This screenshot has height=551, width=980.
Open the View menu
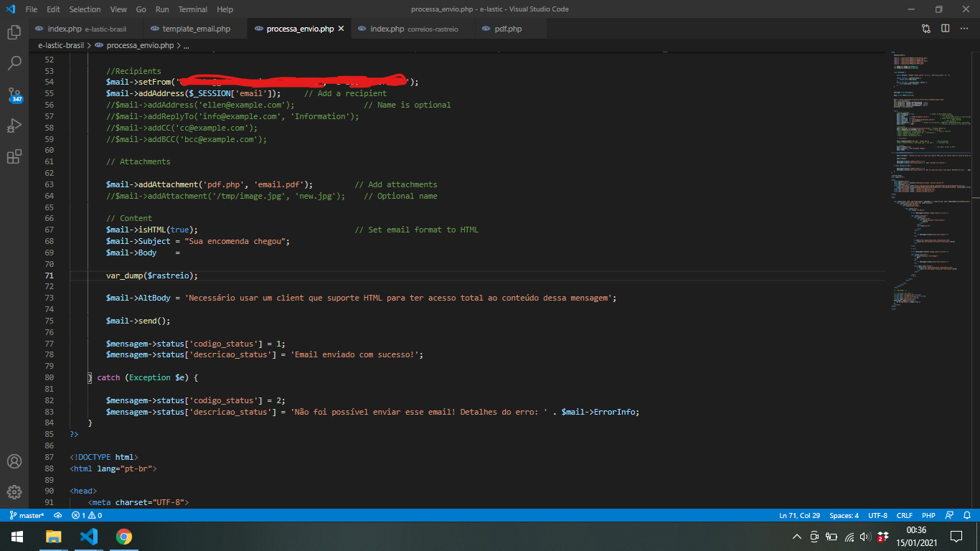pos(118,9)
